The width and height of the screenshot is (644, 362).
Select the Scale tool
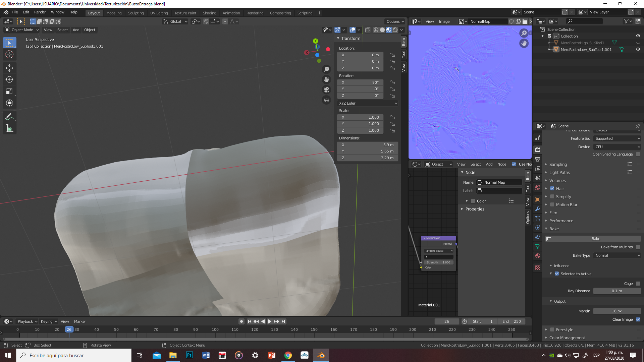(x=9, y=92)
